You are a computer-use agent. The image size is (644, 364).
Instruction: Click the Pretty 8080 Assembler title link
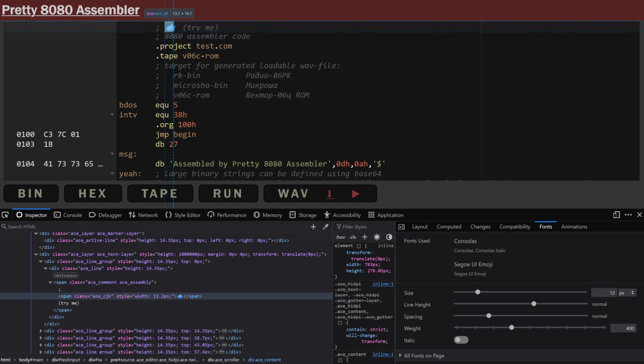click(x=70, y=10)
